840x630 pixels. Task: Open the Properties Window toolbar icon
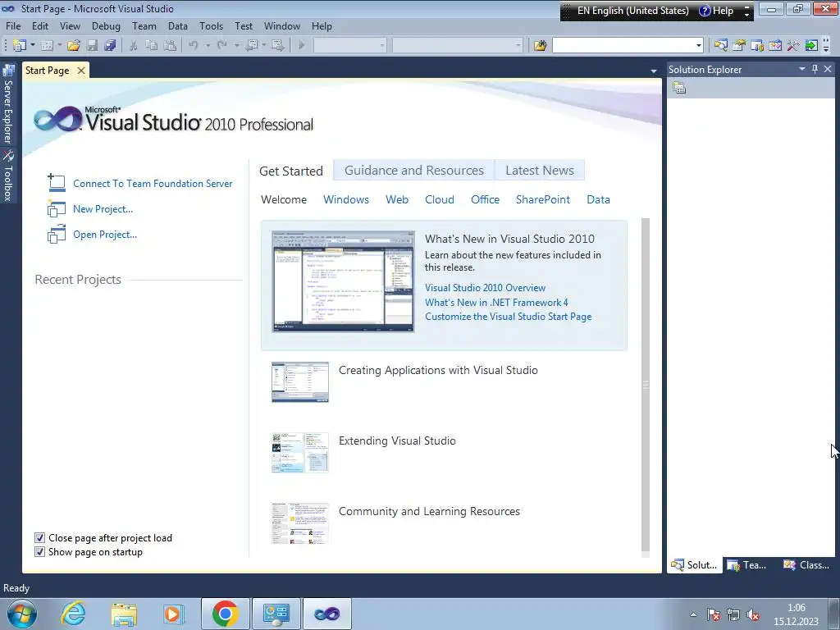coord(739,46)
